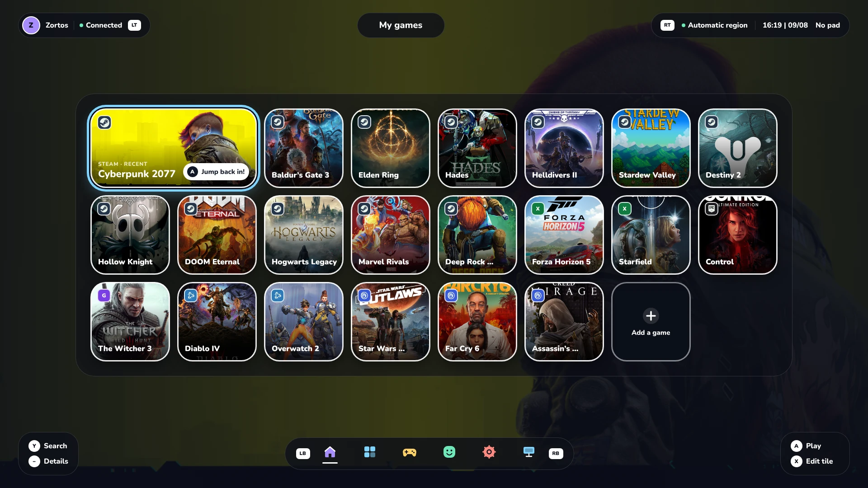This screenshot has height=488, width=868.
Task: Open the Deep Rock game tile
Action: [x=477, y=235]
